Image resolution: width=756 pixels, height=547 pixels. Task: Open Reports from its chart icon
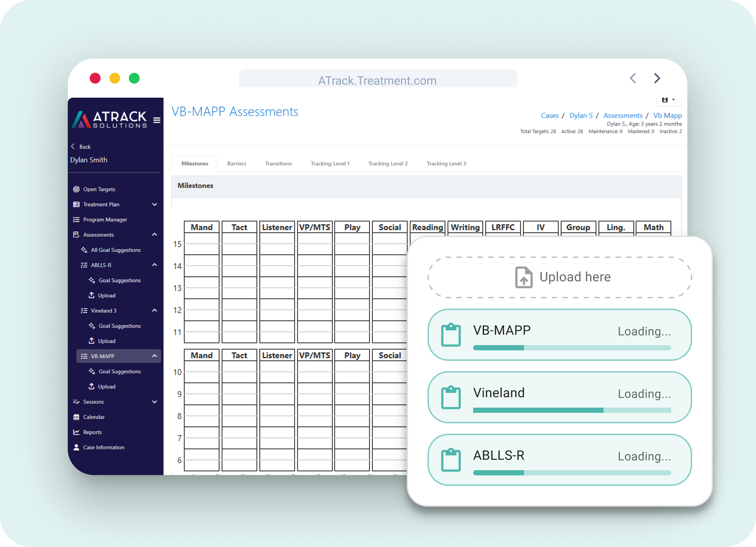[x=76, y=432]
